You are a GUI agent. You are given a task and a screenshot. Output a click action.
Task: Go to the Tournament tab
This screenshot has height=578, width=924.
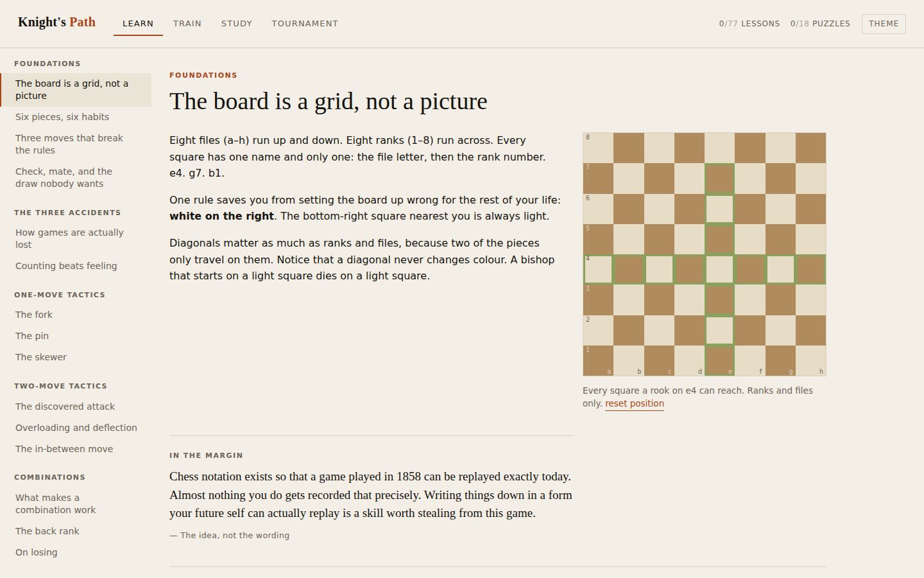305,24
